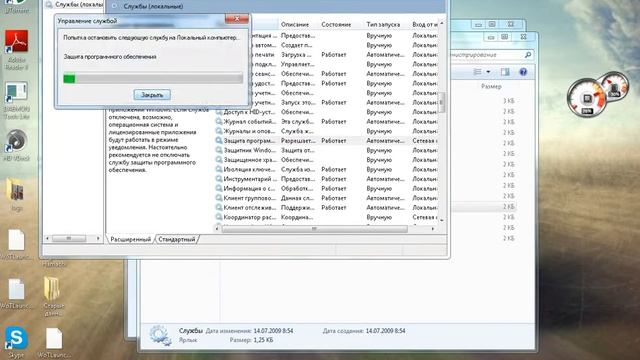Click the gear icon of Информация о с... service

[x=219, y=189]
